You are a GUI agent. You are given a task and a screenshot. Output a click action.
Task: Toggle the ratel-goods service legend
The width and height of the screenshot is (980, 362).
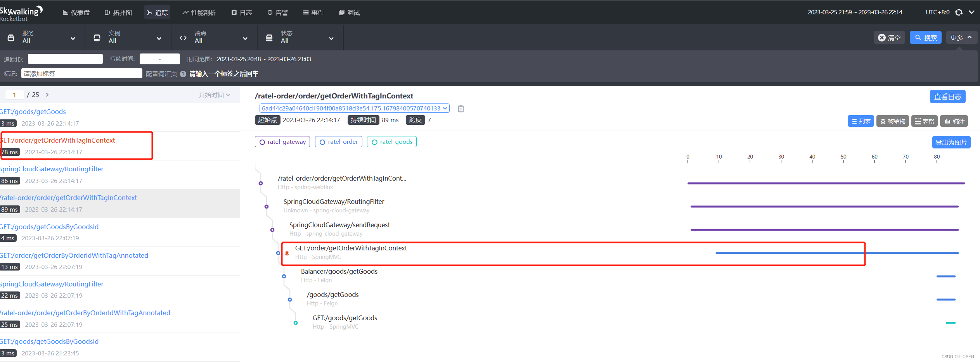pyautogui.click(x=392, y=142)
